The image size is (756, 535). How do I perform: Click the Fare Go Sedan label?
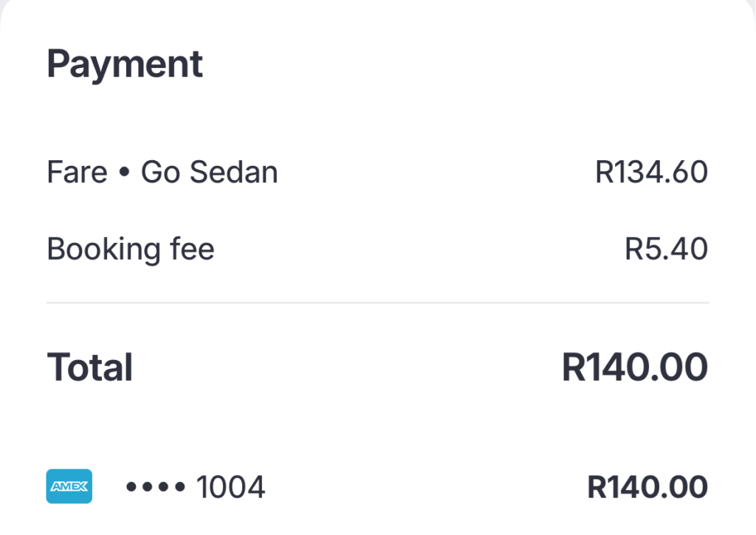(162, 172)
